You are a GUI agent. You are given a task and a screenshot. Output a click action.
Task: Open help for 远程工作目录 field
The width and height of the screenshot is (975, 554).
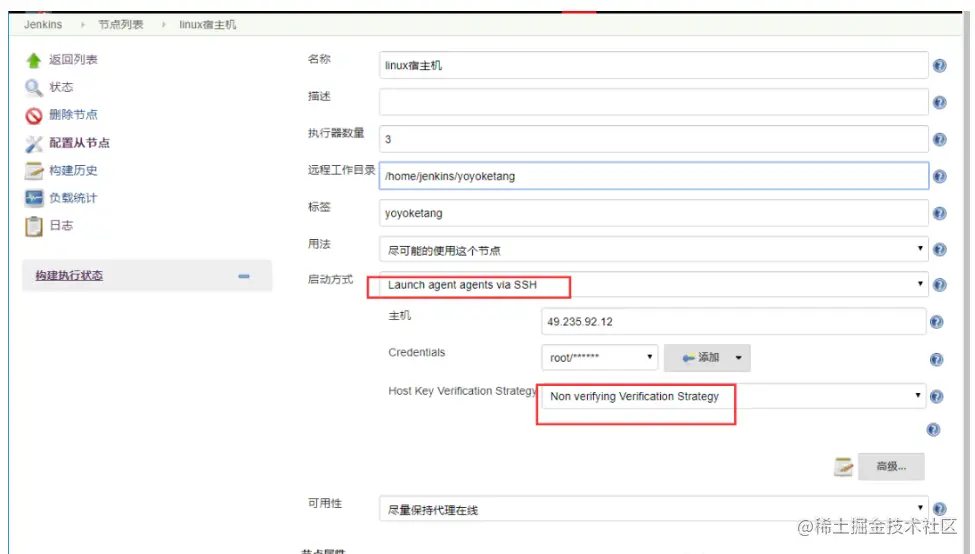click(x=940, y=176)
